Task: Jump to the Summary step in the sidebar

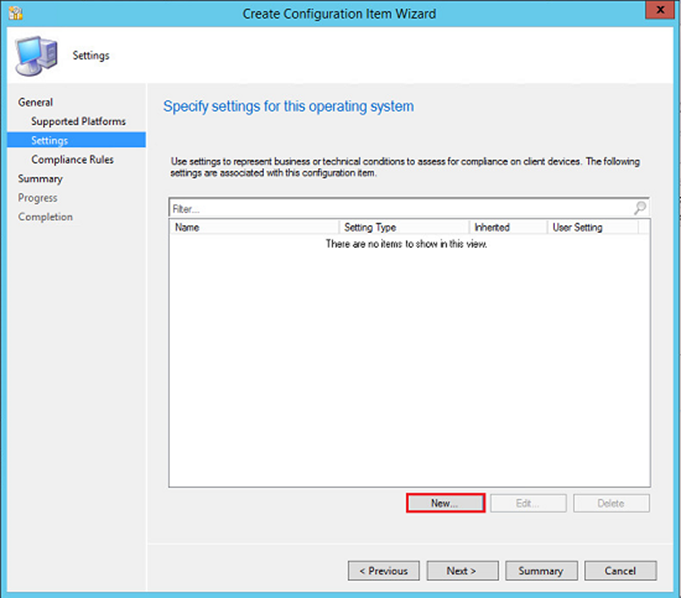Action: 40,178
